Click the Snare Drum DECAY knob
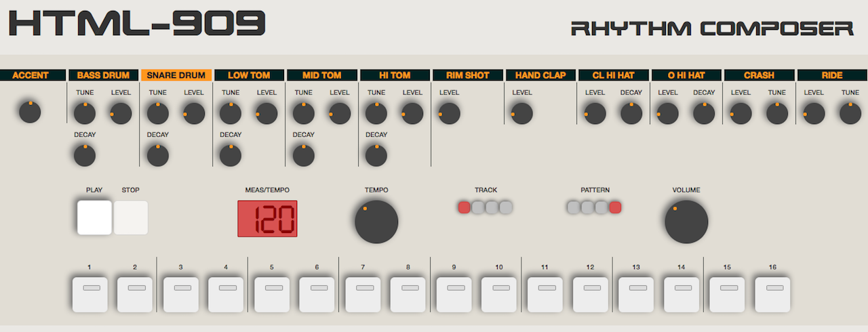 (x=157, y=156)
